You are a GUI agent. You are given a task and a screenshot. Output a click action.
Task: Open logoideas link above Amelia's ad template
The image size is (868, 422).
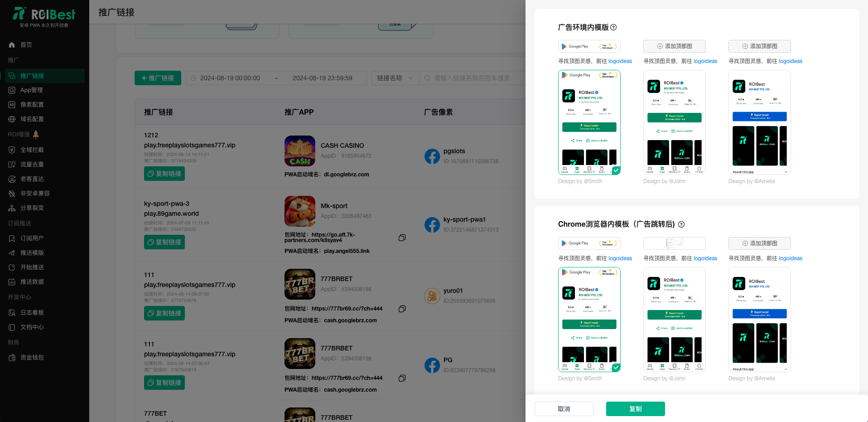pyautogui.click(x=791, y=61)
